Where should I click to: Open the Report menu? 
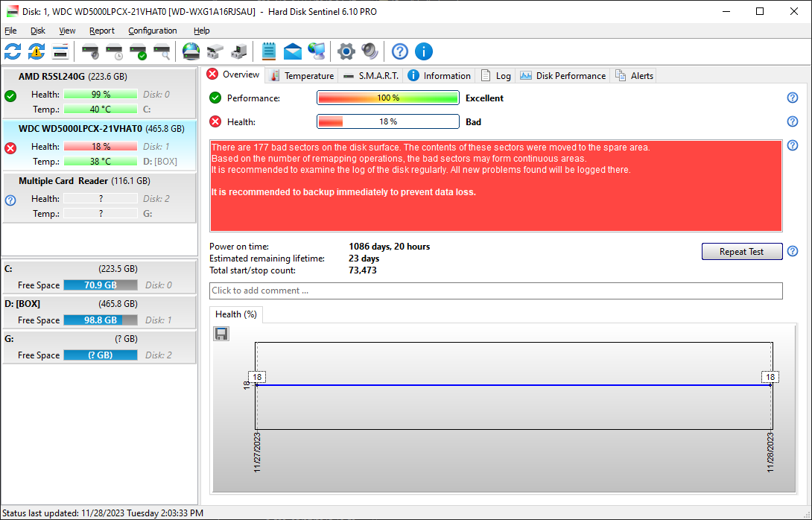click(102, 31)
